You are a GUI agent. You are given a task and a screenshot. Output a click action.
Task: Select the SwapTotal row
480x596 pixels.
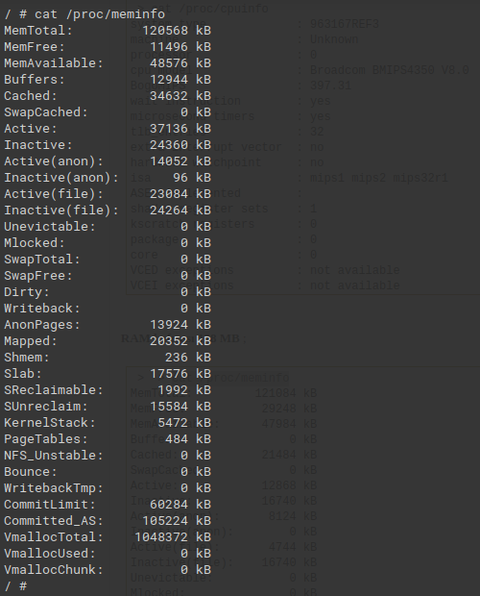pos(108,259)
